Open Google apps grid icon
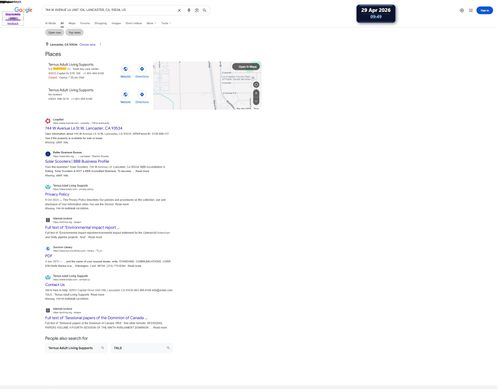500x389 pixels. (471, 10)
